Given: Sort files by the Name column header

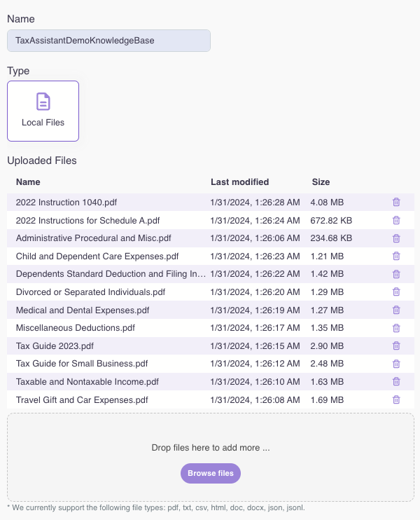Looking at the screenshot, I should tap(29, 182).
